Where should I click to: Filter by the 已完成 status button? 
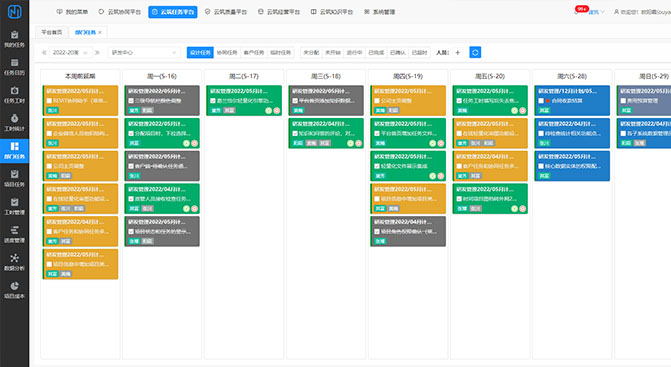tap(376, 53)
